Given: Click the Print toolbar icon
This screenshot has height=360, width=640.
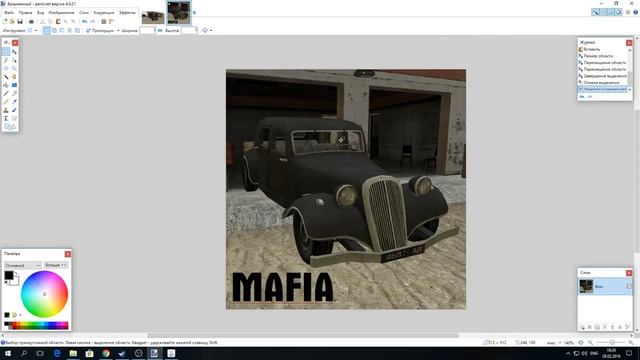Looking at the screenshot, I should tap(31, 22).
